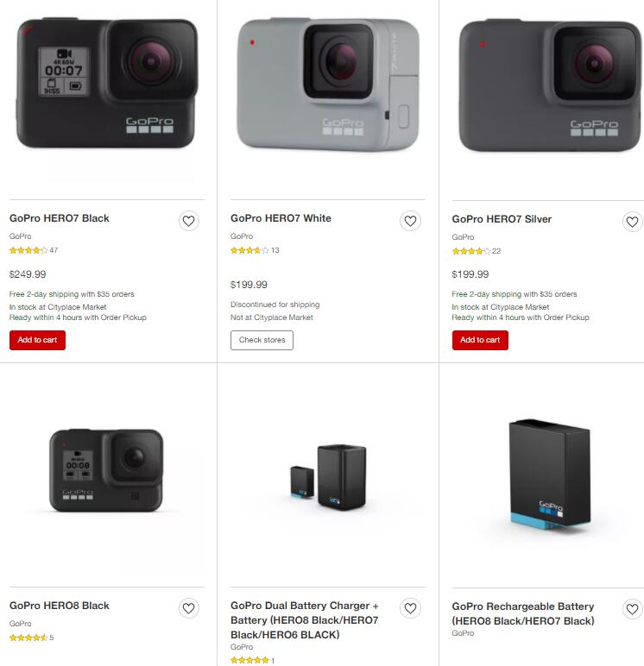The width and height of the screenshot is (644, 666).
Task: View HERO7 Silver star rating with 22 reviews
Action: pyautogui.click(x=476, y=251)
